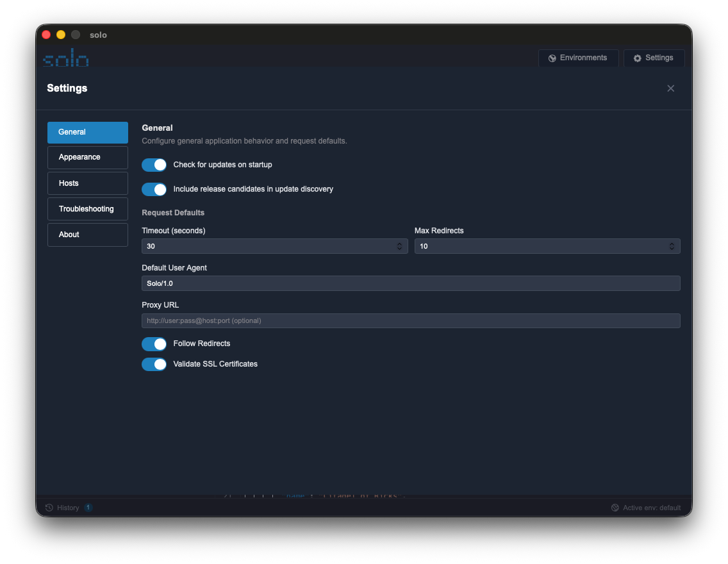
Task: Click the History count badge showing 1
Action: click(88, 508)
